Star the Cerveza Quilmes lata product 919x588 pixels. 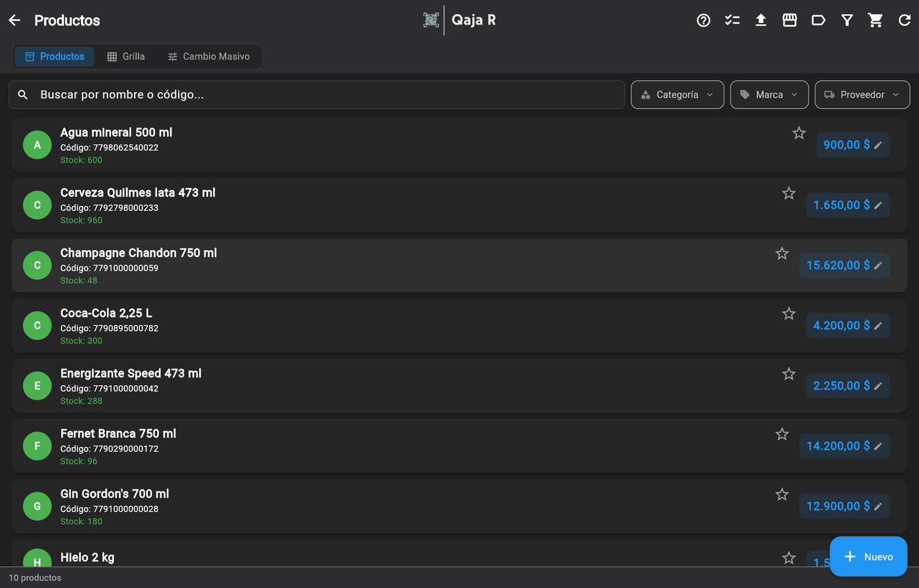pyautogui.click(x=789, y=193)
